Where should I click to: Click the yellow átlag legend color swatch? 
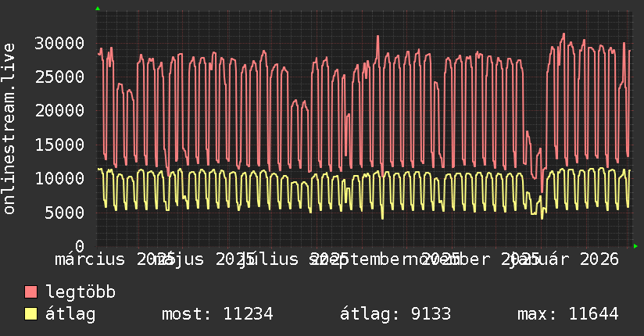coord(30,314)
